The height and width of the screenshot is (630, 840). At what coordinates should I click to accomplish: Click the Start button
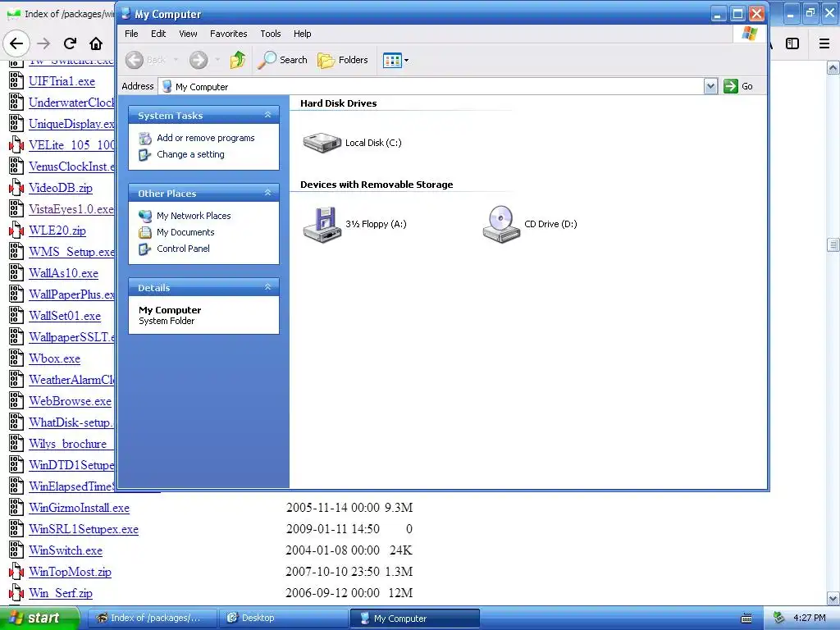[39, 619]
